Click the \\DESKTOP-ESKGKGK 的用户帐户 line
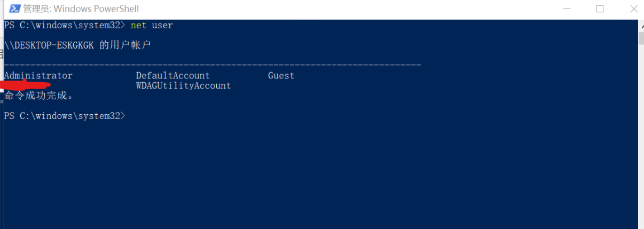 point(77,45)
